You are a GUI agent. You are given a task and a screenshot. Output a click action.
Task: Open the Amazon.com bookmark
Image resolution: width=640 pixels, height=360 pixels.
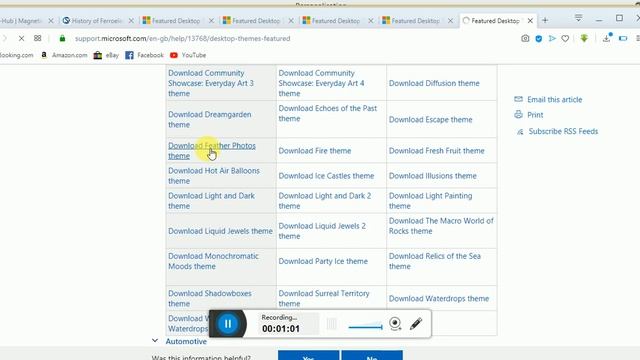pyautogui.click(x=64, y=55)
